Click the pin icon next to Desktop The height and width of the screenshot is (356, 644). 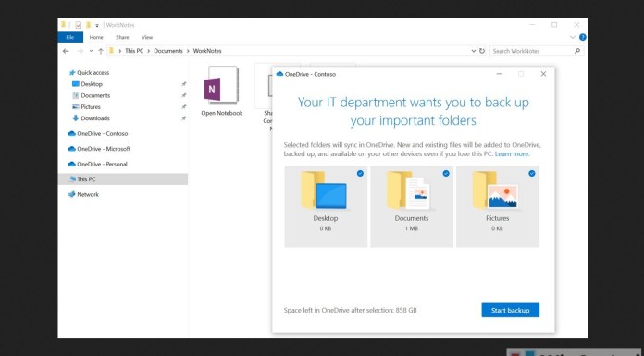coord(183,84)
